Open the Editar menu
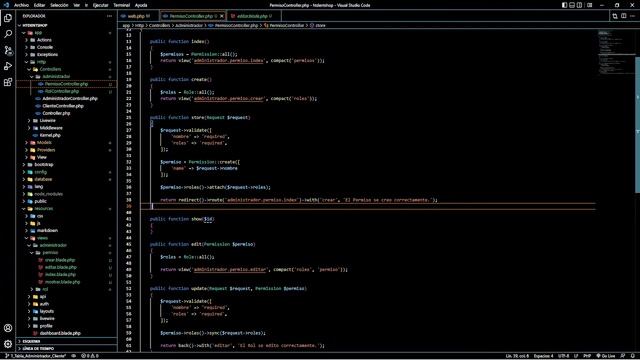640x360 pixels. click(39, 5)
